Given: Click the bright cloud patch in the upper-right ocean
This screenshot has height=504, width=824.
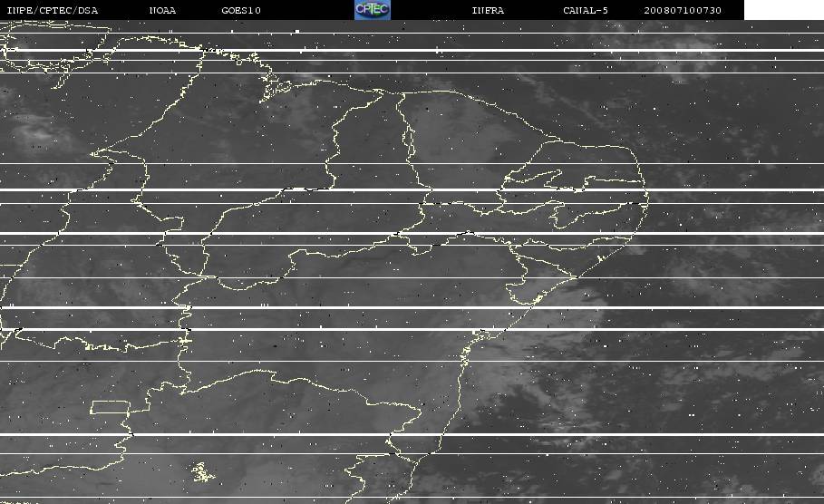Looking at the screenshot, I should click(x=678, y=53).
